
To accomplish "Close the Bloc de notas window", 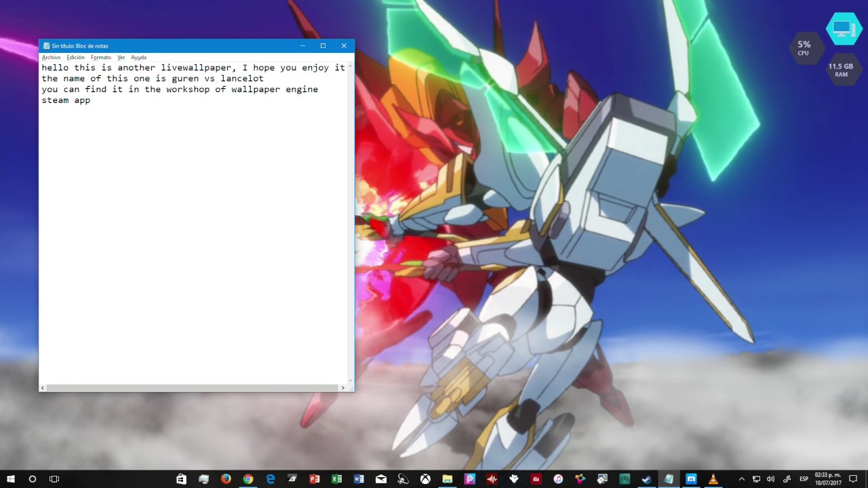I will click(344, 46).
